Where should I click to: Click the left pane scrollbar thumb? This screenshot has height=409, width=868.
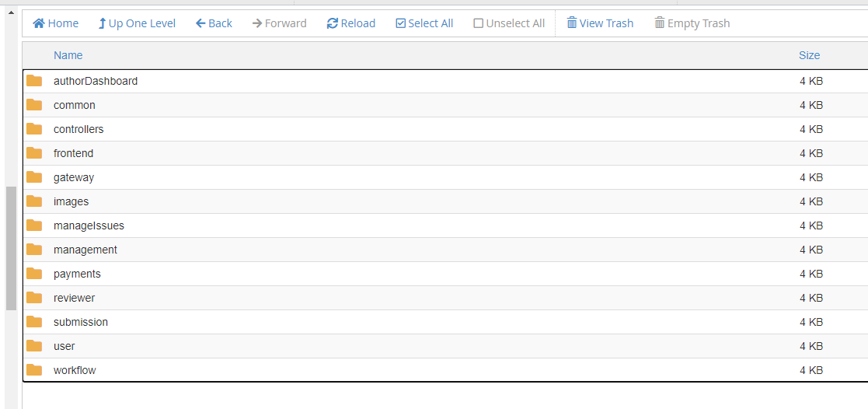click(x=11, y=249)
